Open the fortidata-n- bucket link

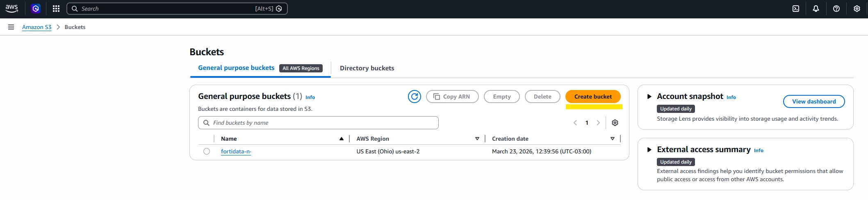(x=236, y=151)
